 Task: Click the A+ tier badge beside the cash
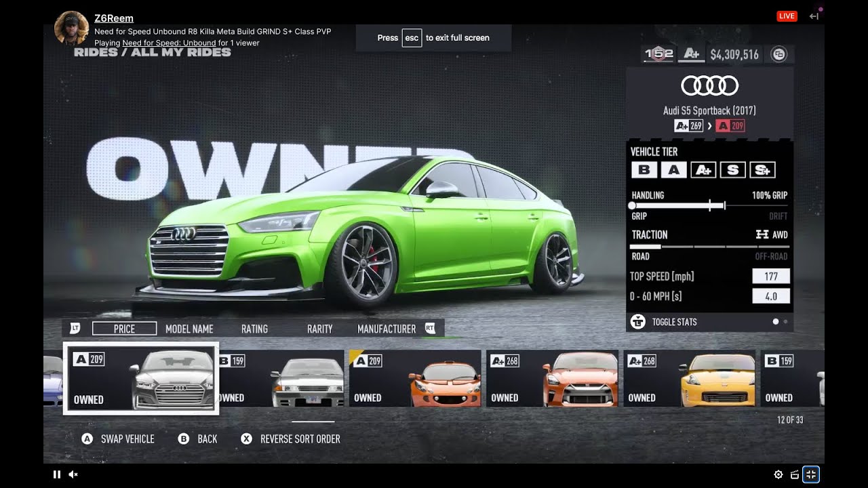click(691, 54)
